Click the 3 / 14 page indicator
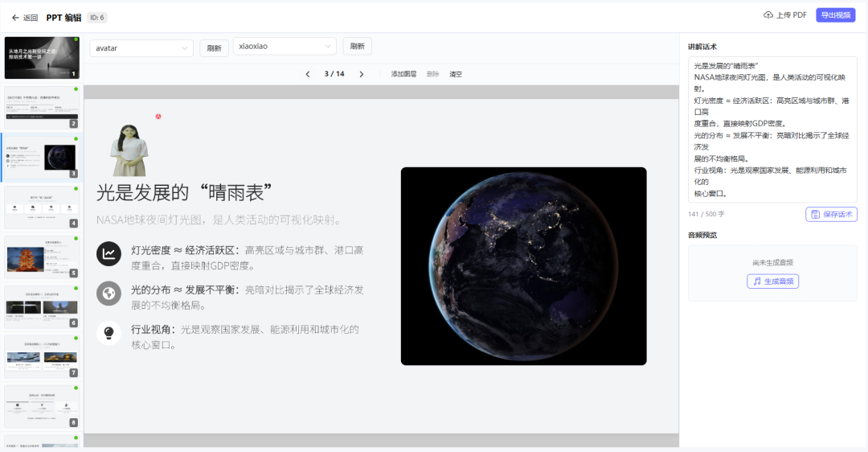This screenshot has height=452, width=868. tap(334, 74)
